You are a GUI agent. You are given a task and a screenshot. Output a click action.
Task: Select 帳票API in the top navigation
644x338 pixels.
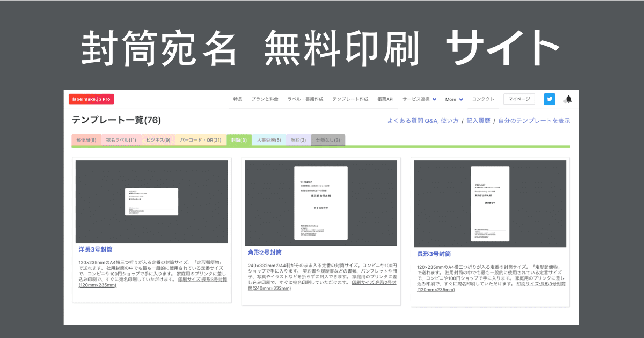[385, 99]
